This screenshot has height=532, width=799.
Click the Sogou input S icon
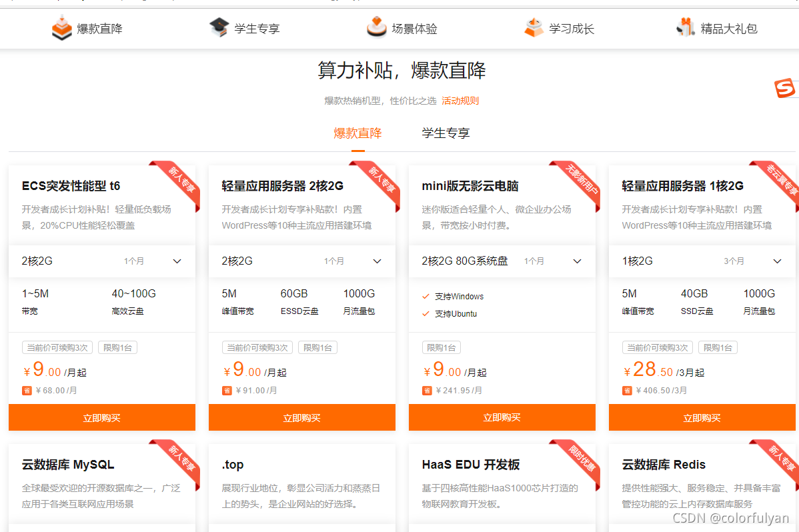(x=784, y=88)
